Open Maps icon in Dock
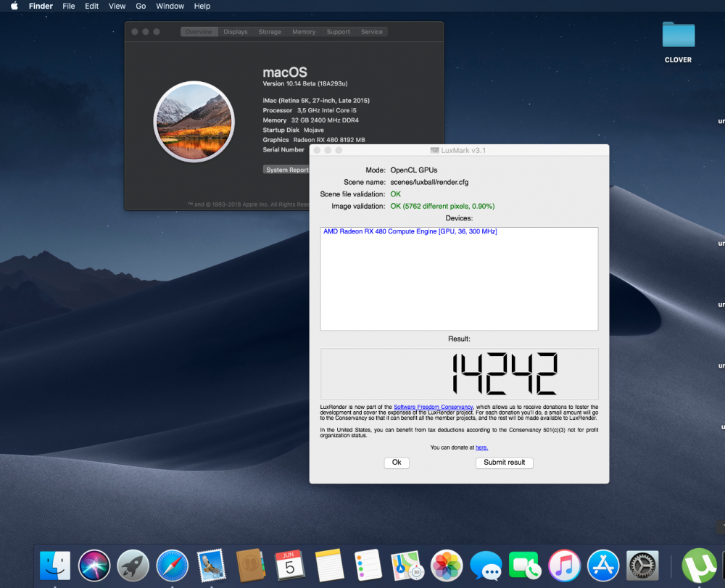 (407, 566)
